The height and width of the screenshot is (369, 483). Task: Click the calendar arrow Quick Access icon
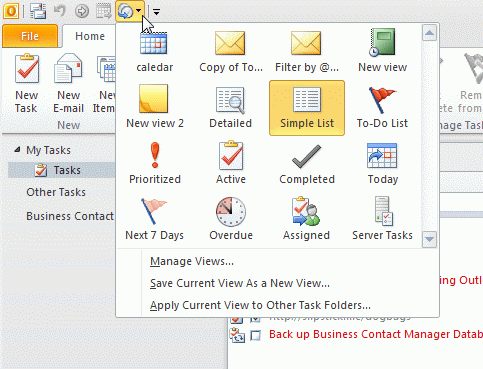104,11
